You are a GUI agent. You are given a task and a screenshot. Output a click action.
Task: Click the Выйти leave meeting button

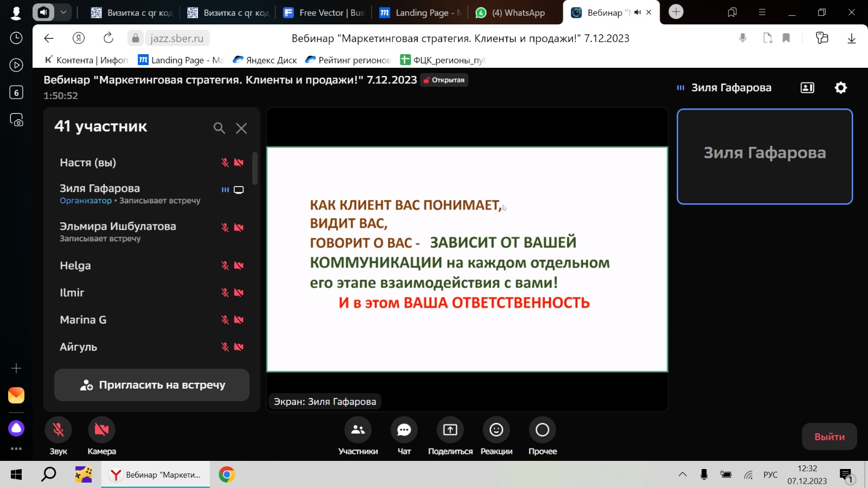tap(829, 436)
